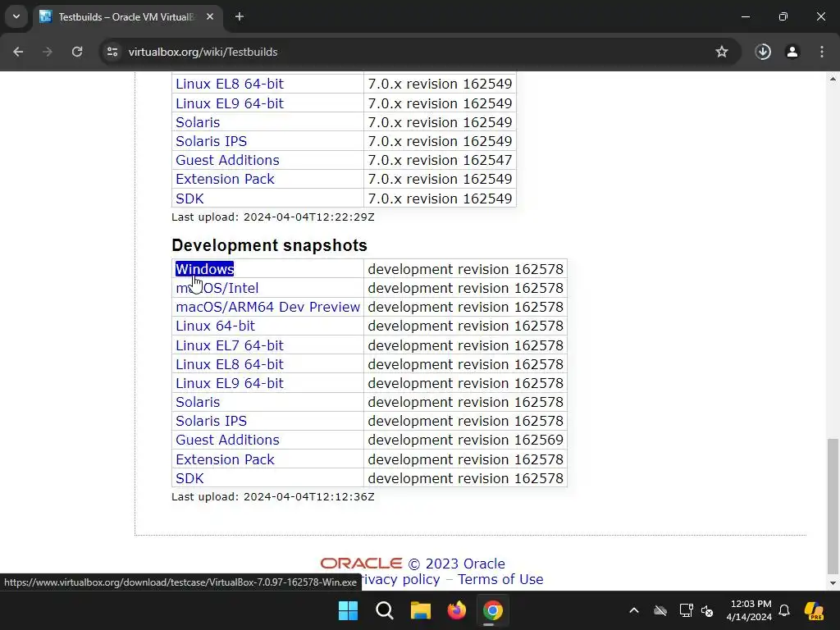Image resolution: width=840 pixels, height=630 pixels.
Task: Go back to the previous page
Action: [x=18, y=52]
